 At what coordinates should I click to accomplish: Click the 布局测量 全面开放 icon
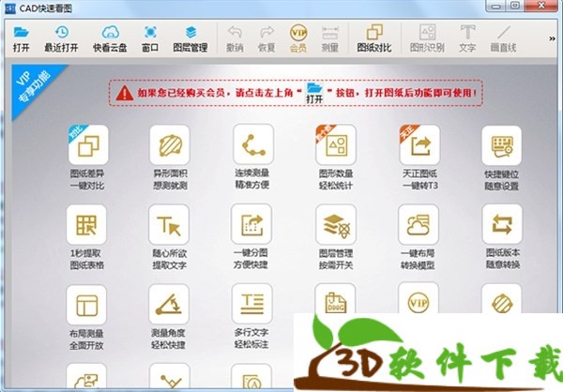pos(86,305)
